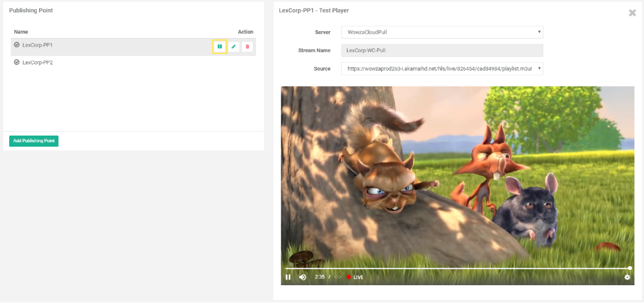The image size is (644, 303).
Task: Edit LexCorp-PP1 with the pencil icon
Action: point(233,47)
